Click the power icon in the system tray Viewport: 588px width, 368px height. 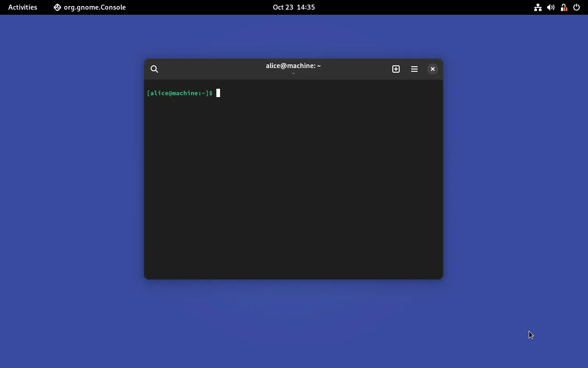577,7
